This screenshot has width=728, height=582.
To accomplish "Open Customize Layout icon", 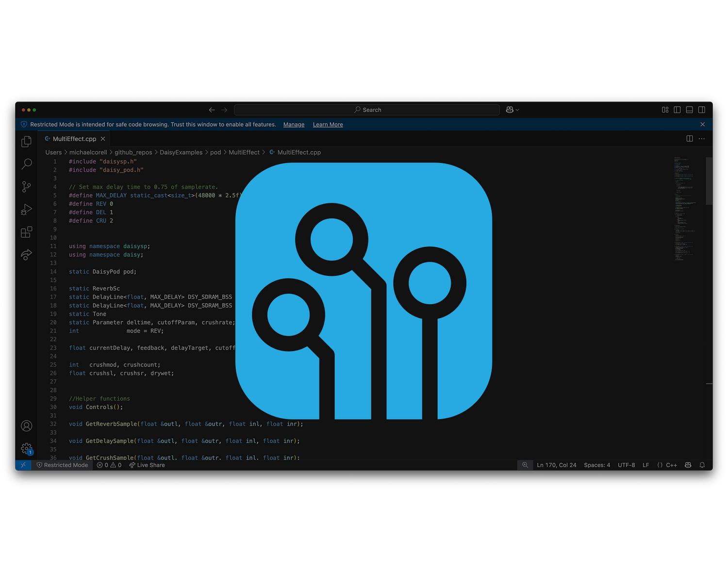I will (665, 110).
